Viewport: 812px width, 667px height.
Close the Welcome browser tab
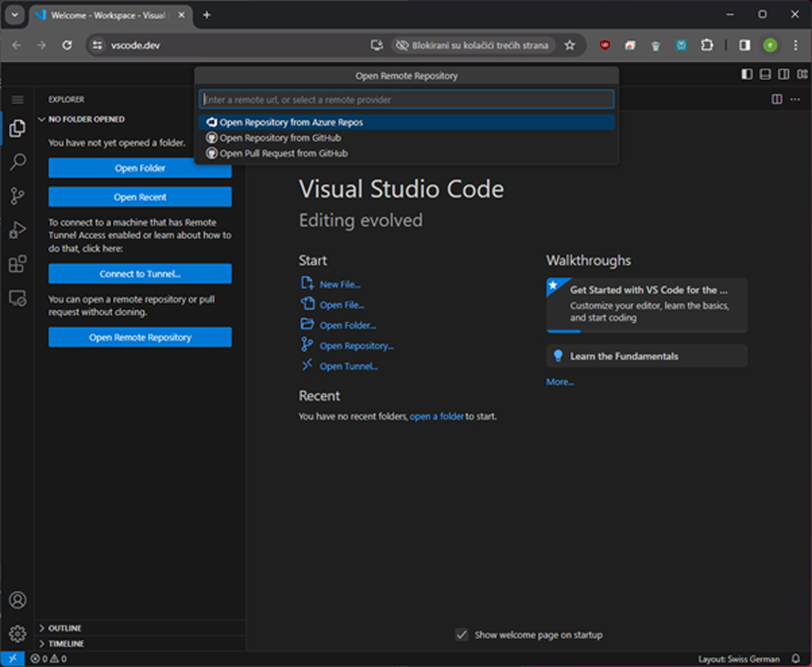click(x=182, y=15)
